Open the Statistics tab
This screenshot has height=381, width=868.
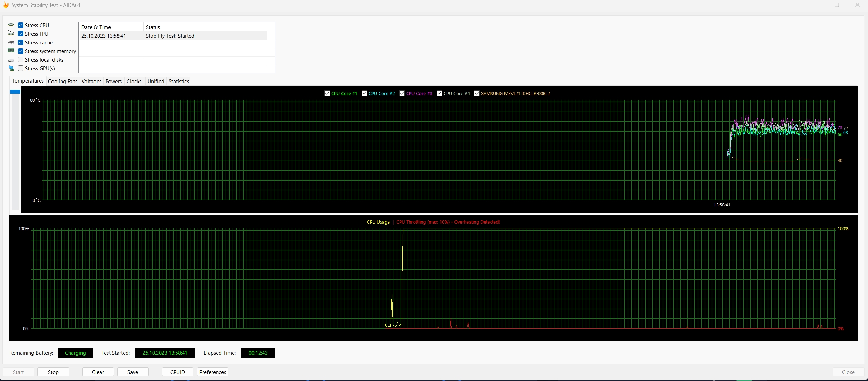(178, 82)
